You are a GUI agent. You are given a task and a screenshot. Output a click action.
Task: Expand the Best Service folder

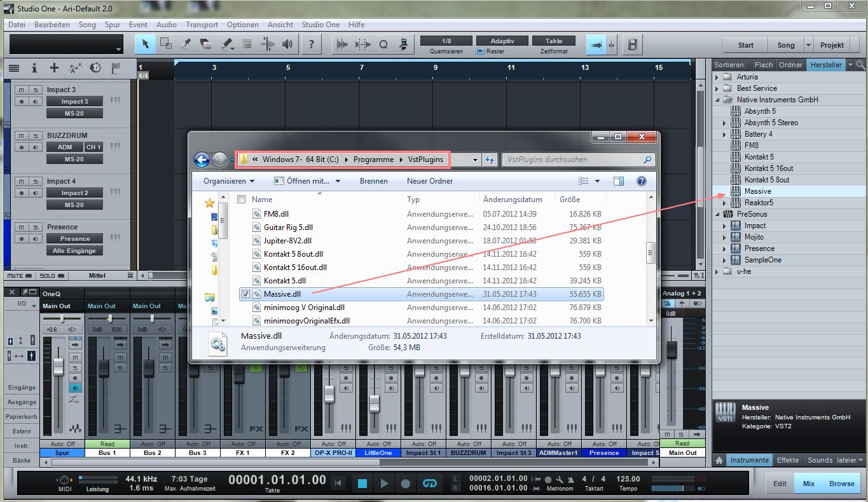[717, 88]
